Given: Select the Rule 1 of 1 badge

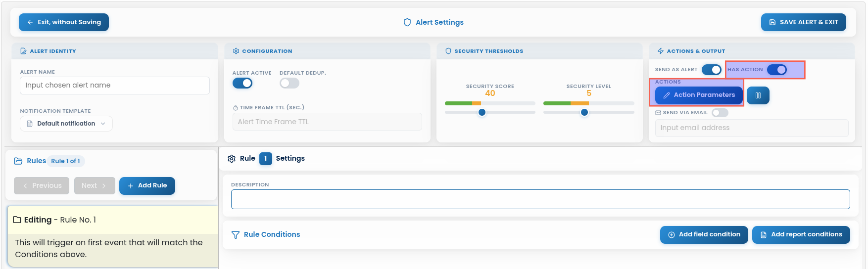Looking at the screenshot, I should (65, 161).
